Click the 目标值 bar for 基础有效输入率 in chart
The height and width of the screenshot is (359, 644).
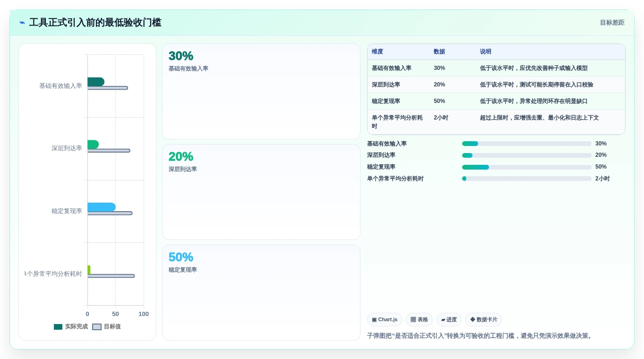click(x=108, y=88)
